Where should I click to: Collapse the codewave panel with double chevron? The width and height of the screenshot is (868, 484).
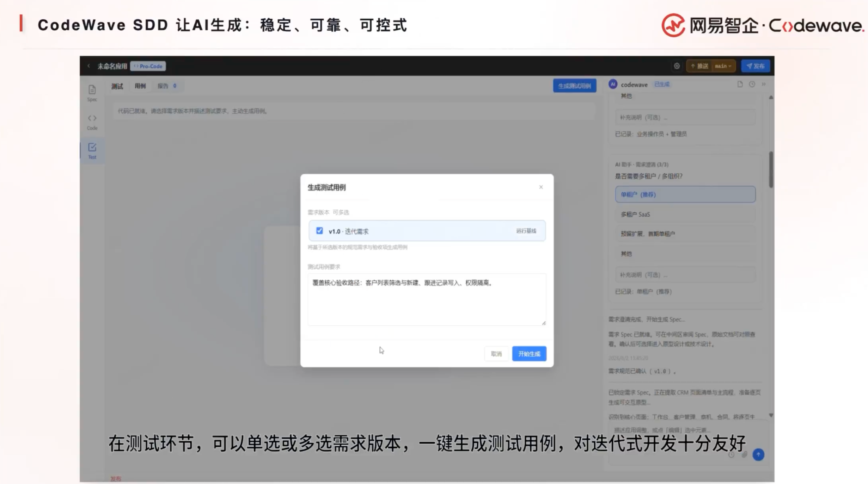pyautogui.click(x=763, y=84)
